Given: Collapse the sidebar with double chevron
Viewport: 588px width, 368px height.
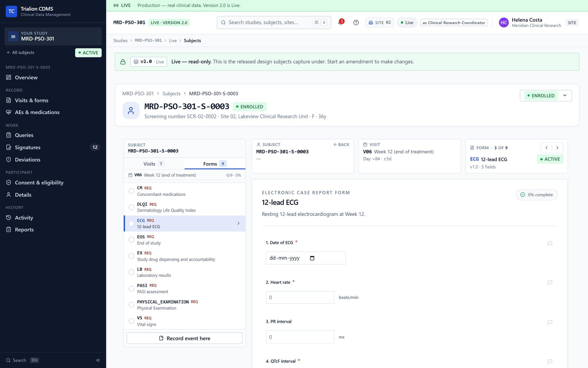Looking at the screenshot, I should (98, 360).
